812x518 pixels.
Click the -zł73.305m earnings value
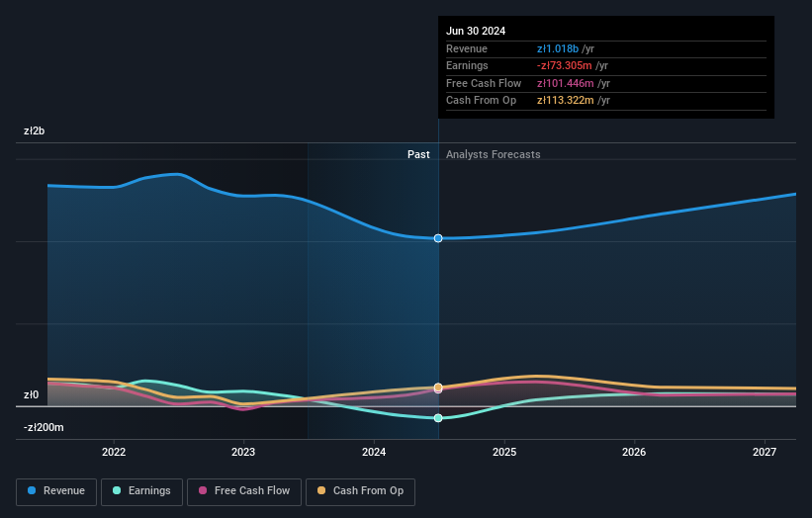(x=565, y=65)
